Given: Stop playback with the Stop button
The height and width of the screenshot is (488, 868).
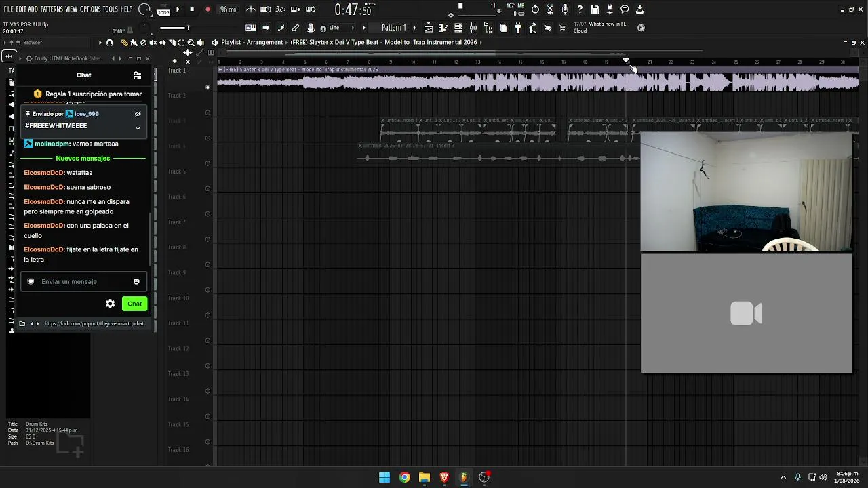Looking at the screenshot, I should 192,9.
